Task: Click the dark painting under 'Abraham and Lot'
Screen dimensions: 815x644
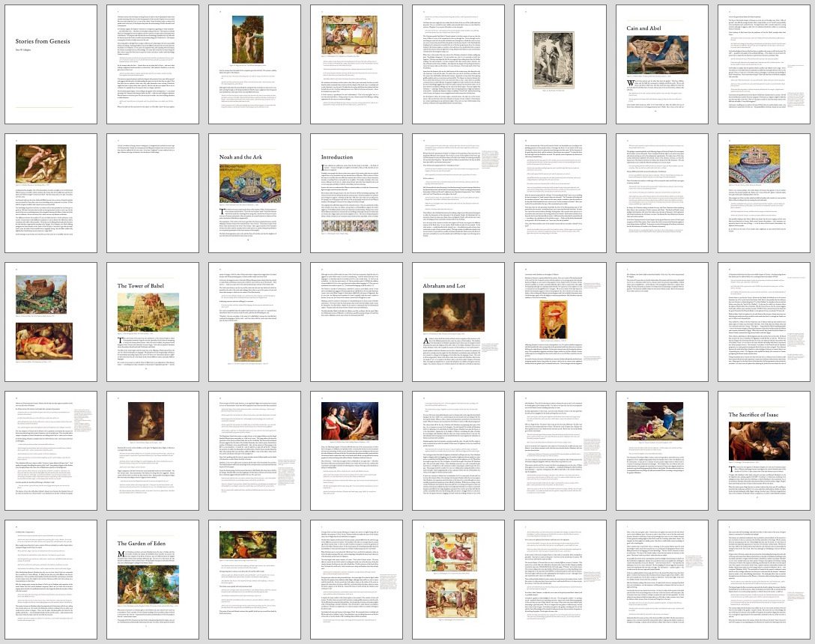Action: (454, 313)
